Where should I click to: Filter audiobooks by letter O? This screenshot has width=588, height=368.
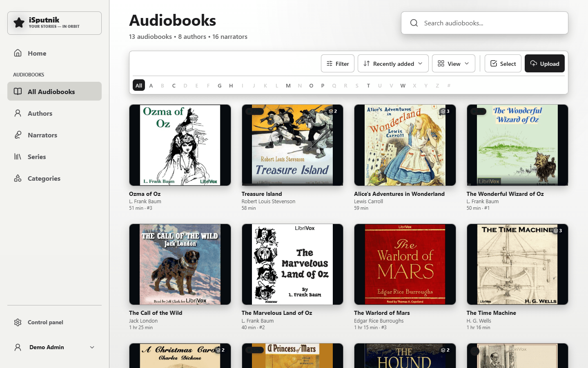coord(311,85)
